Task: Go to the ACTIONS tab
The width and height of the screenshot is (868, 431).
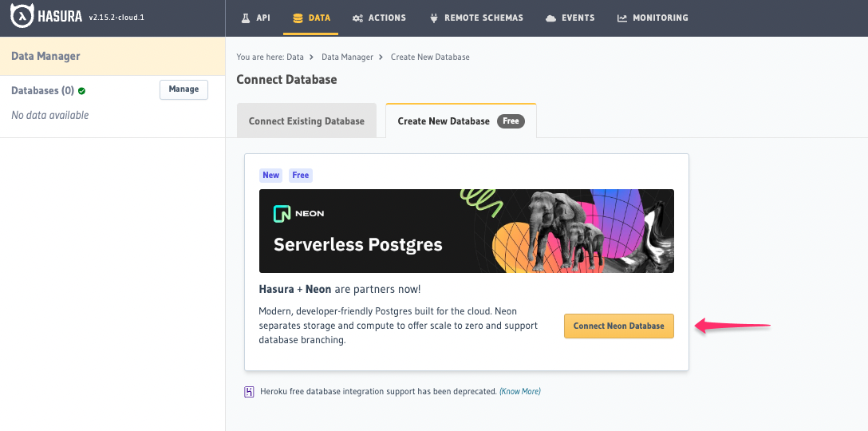Action: tap(379, 18)
